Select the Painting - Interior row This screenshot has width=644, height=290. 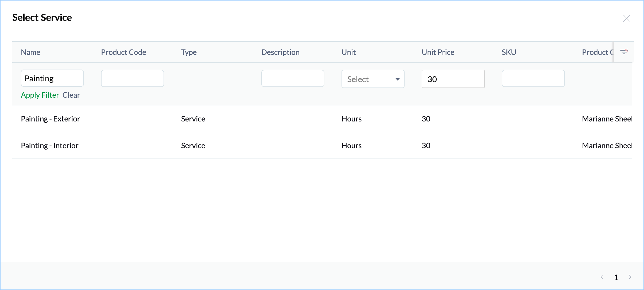[322, 145]
